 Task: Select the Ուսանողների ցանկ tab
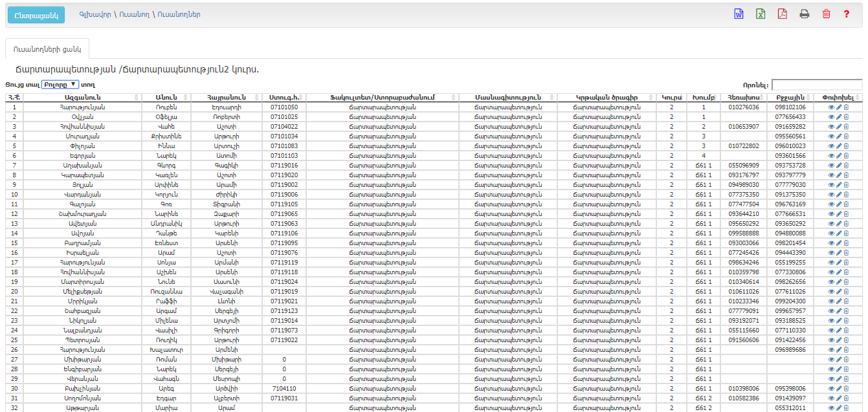[x=47, y=49]
